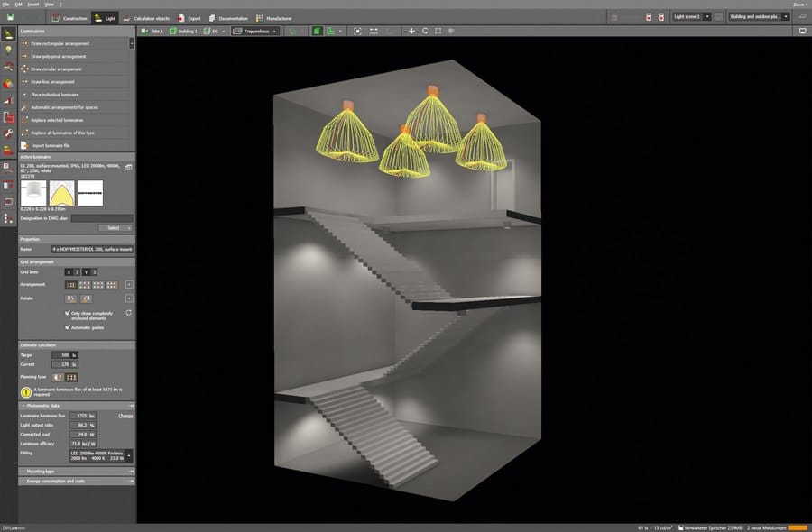Screen dimensions: 812x532
Task: Toggle the Automatic guides checkbox
Action: (68, 327)
